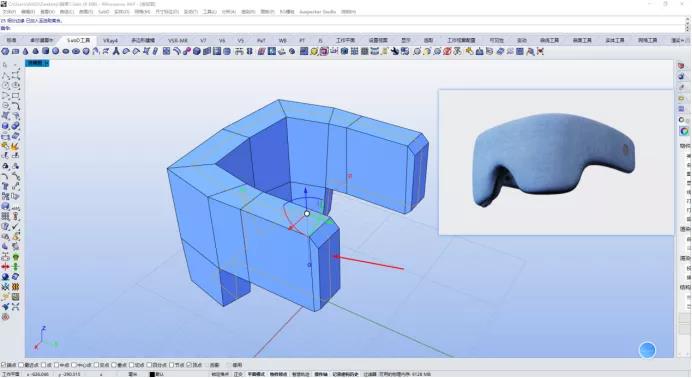Toggle the 最近点 osnap checkbox
This screenshot has width=692, height=378.
(21, 365)
